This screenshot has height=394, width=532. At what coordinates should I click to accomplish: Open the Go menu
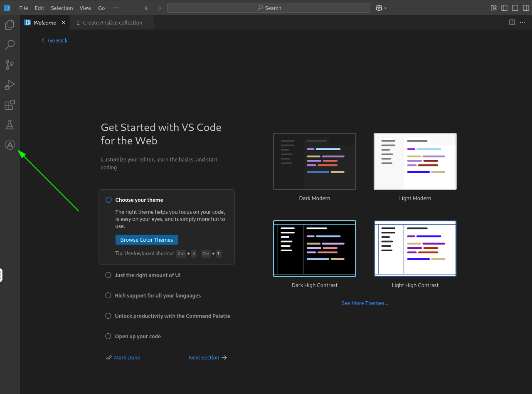[x=101, y=8]
